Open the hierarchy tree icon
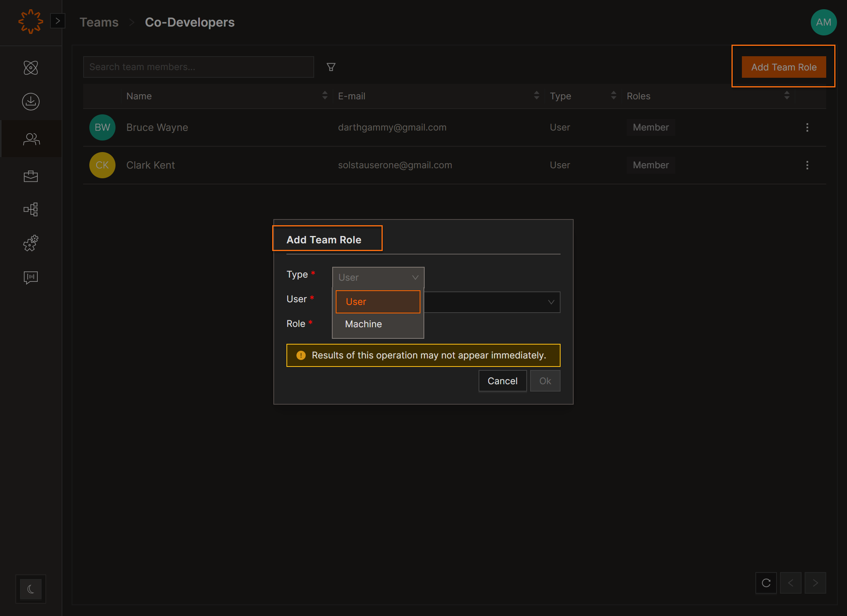Viewport: 847px width, 616px height. pos(31,209)
